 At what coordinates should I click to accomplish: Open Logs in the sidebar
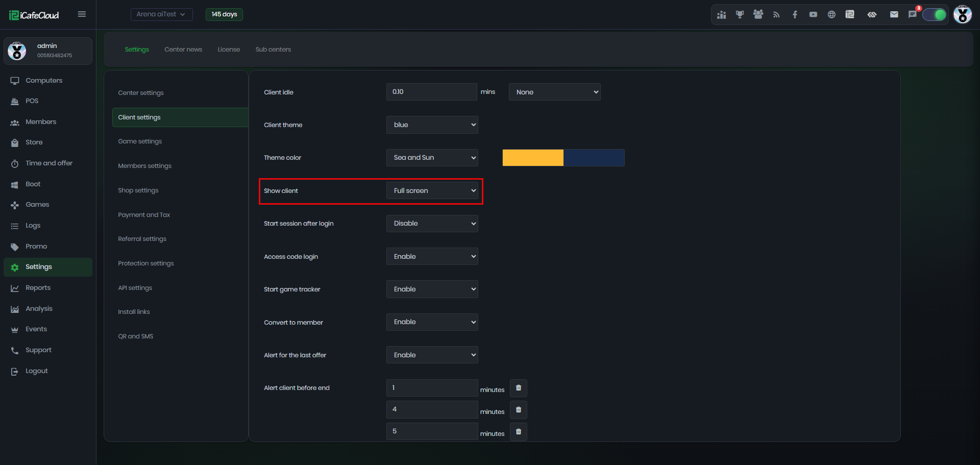[x=48, y=226]
